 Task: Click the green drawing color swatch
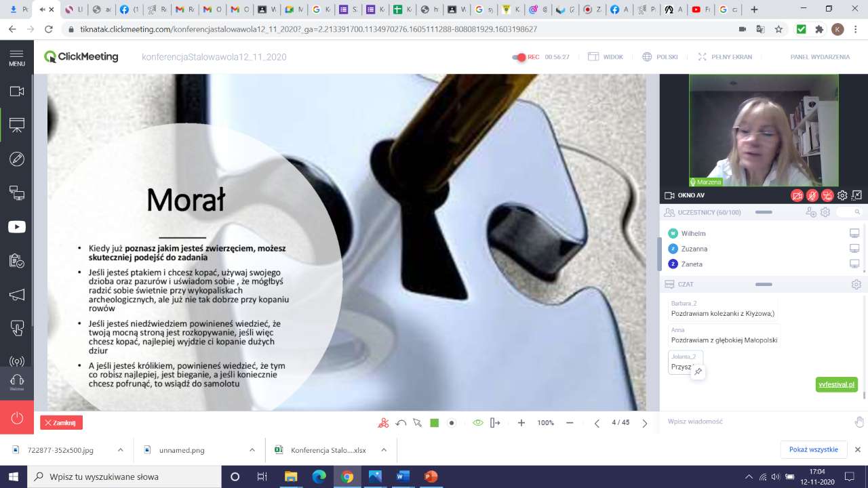tap(435, 423)
